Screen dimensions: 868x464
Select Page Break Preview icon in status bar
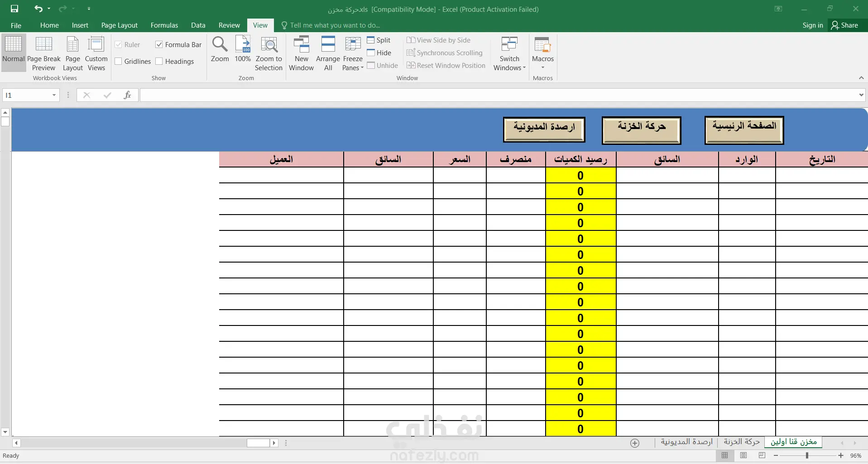[x=762, y=455]
